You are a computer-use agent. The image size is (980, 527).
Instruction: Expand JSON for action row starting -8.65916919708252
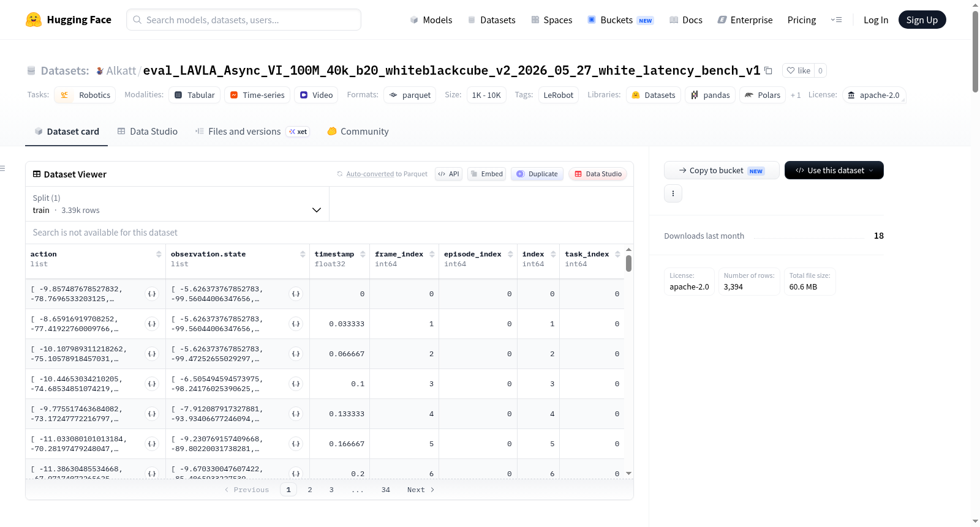pos(152,324)
